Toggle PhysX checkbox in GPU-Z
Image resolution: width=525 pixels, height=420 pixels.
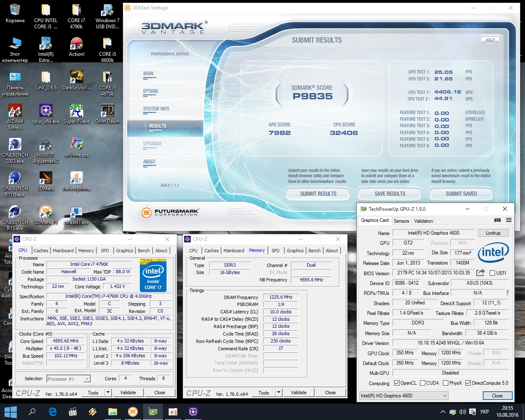[x=445, y=383]
